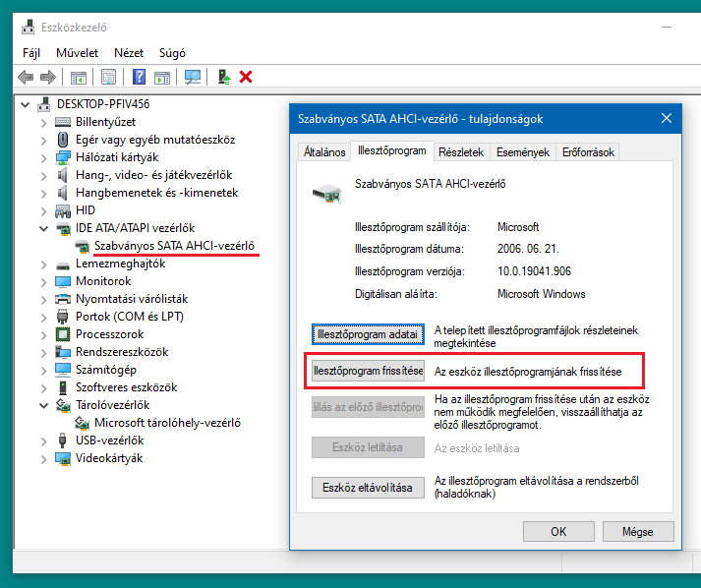
Task: Click the Videokártyák adapter icon
Action: (x=63, y=458)
